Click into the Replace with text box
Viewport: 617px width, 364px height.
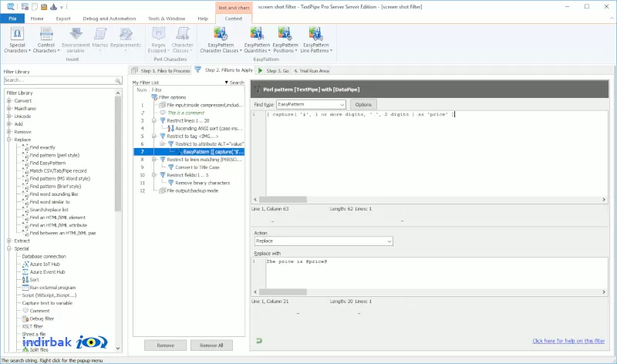point(437,273)
